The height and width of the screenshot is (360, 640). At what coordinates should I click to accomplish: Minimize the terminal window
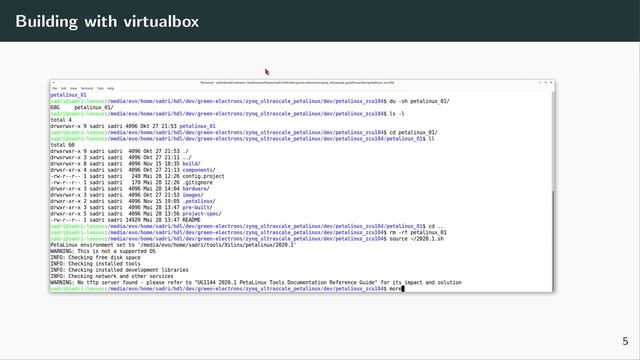point(540,82)
